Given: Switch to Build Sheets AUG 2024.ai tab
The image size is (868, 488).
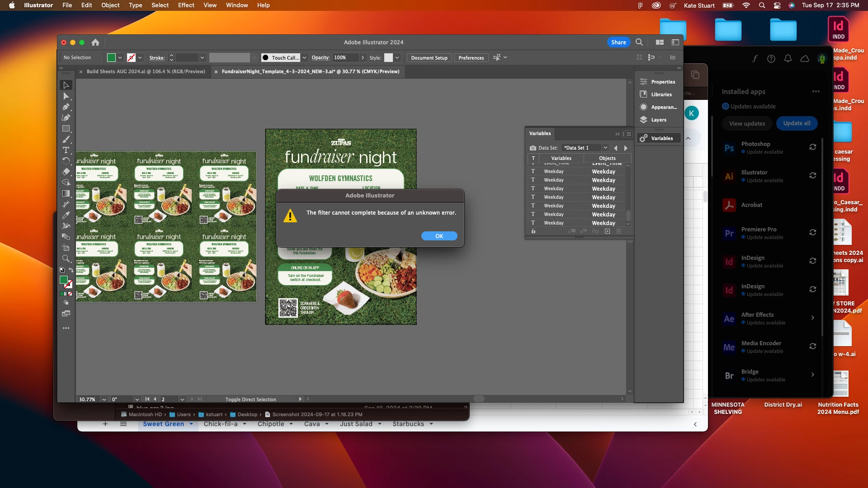Looking at the screenshot, I should click(x=146, y=71).
